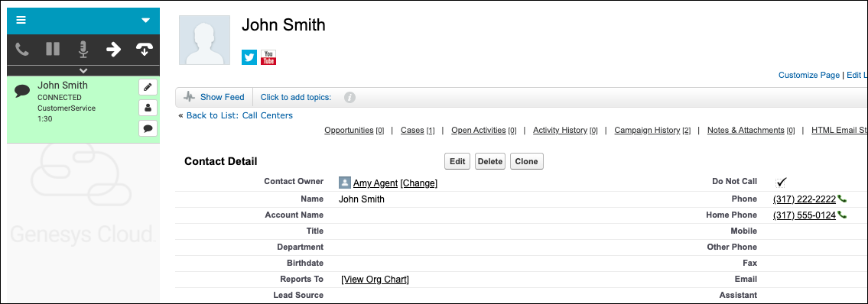Open John Smith's YouTube icon
This screenshot has width=868, height=304.
point(268,57)
